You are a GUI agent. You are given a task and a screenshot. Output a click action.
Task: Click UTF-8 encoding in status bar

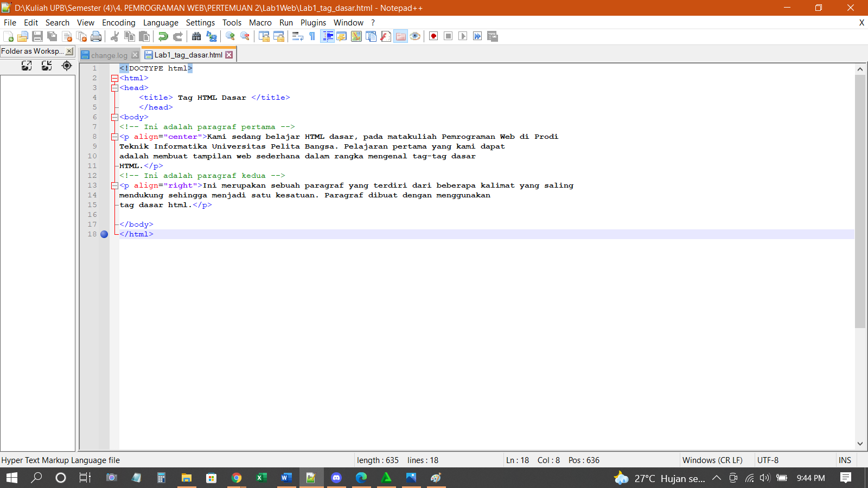(768, 460)
